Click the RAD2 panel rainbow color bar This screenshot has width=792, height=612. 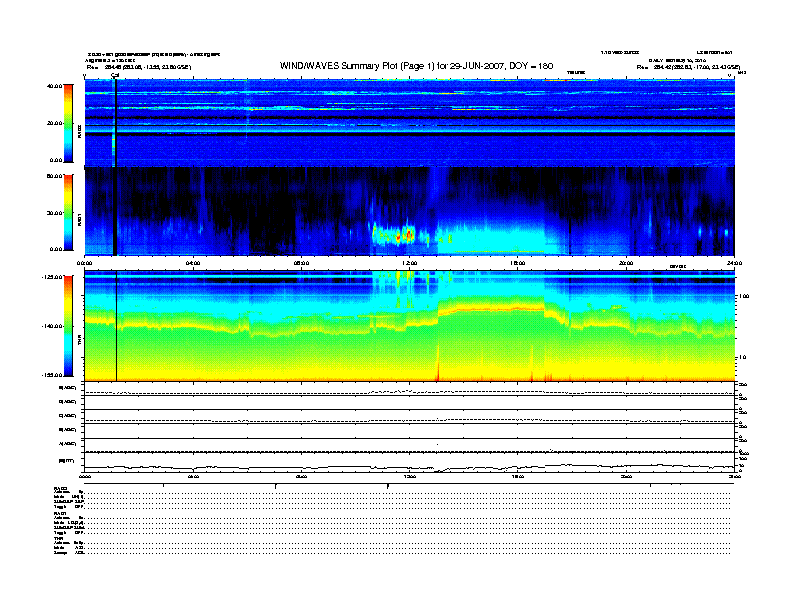[x=68, y=123]
